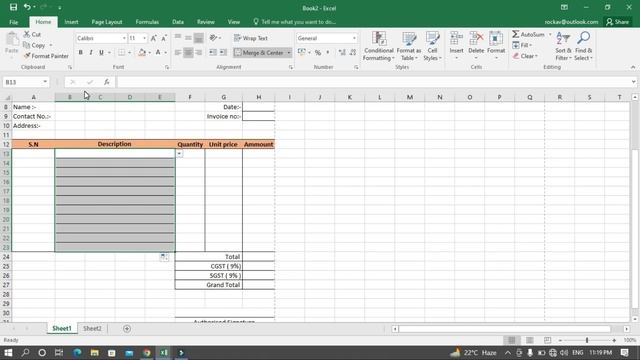Switch to Page Layout view icon

(529, 340)
